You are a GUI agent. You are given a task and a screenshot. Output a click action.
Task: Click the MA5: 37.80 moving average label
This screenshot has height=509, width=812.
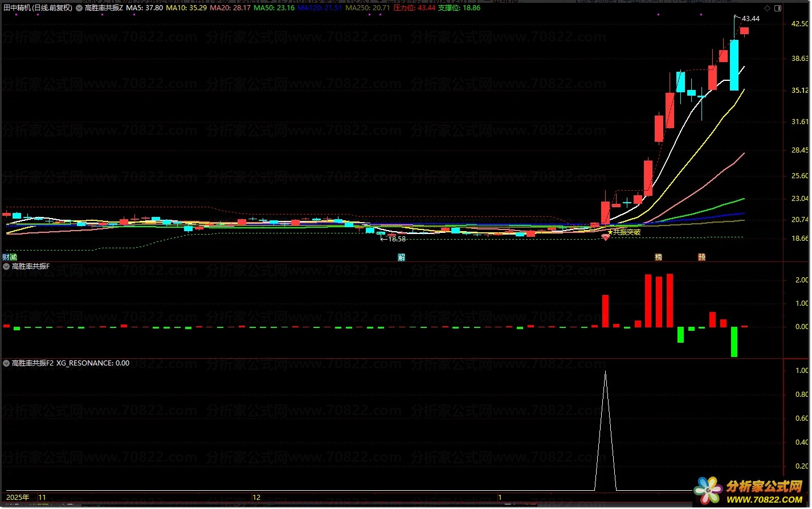[x=145, y=8]
